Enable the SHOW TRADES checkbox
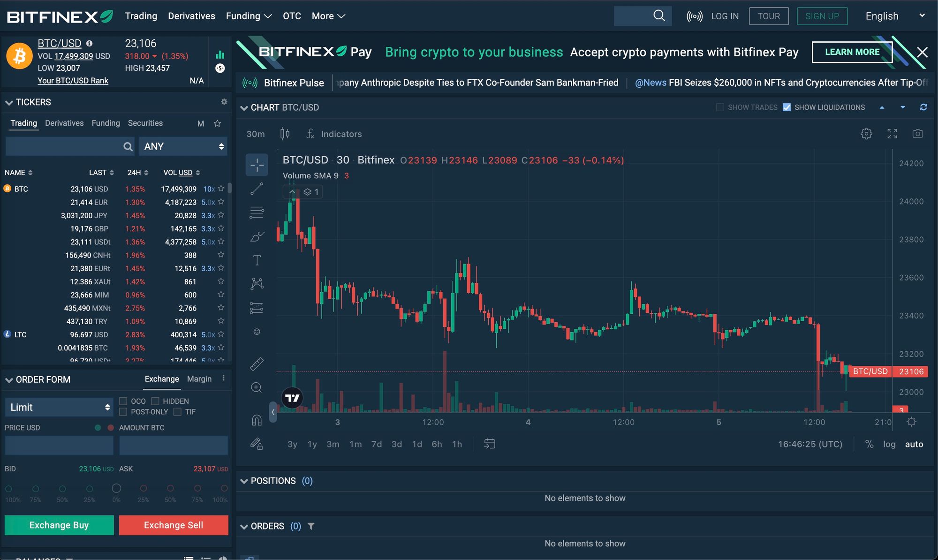938x560 pixels. [720, 107]
